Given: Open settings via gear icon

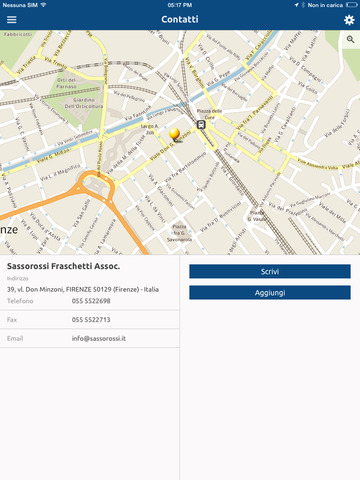Looking at the screenshot, I should point(349,20).
